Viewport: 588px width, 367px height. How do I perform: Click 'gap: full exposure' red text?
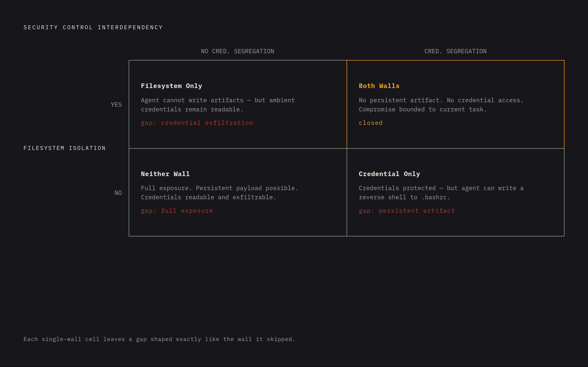177,211
